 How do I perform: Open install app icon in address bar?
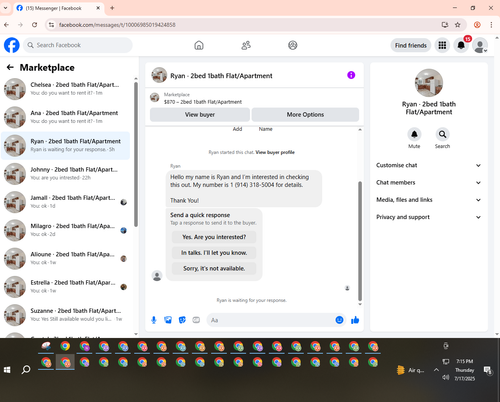(x=445, y=25)
